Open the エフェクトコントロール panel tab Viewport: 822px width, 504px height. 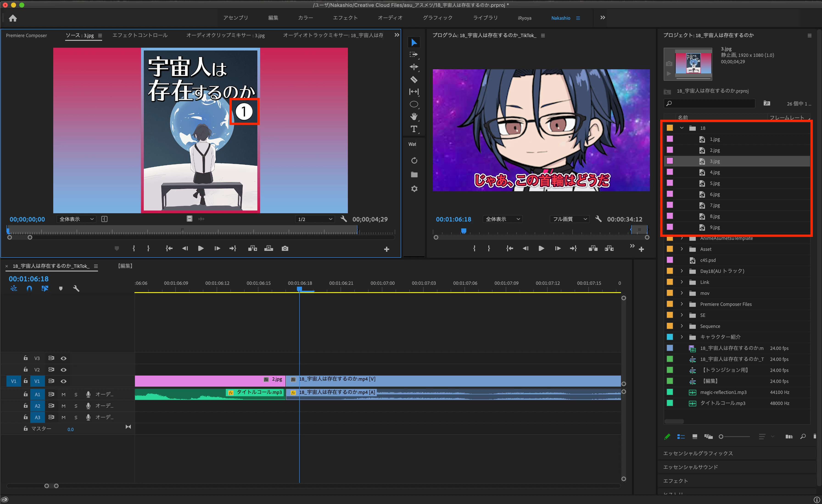coord(140,35)
